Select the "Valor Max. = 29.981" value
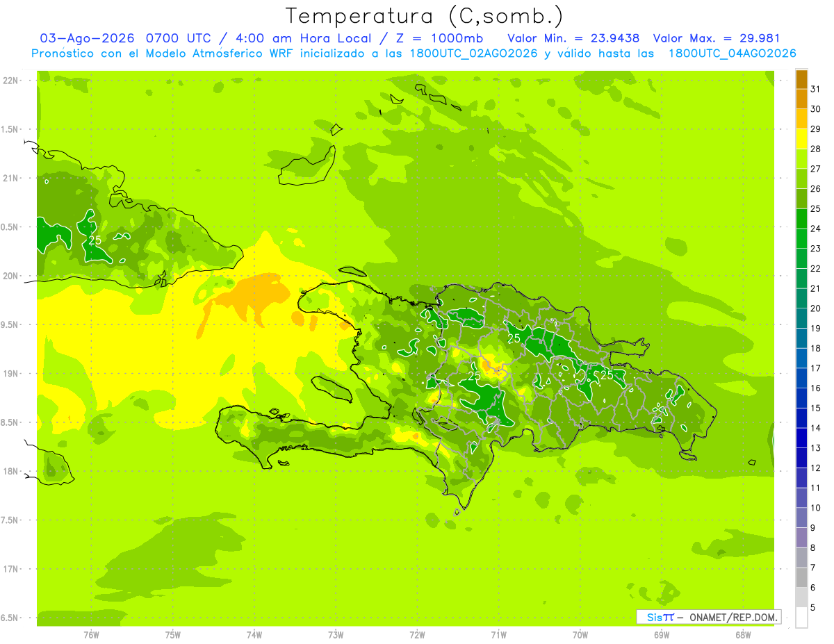834x644 pixels. (x=716, y=38)
